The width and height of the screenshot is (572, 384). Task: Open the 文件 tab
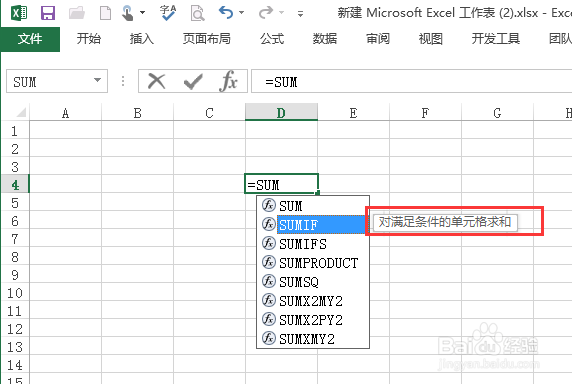[30, 39]
